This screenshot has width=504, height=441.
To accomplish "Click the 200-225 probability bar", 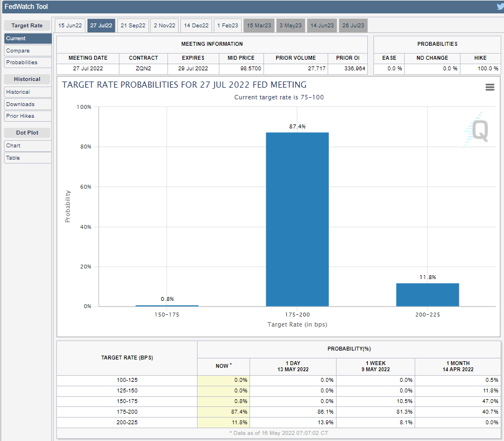I will click(428, 295).
